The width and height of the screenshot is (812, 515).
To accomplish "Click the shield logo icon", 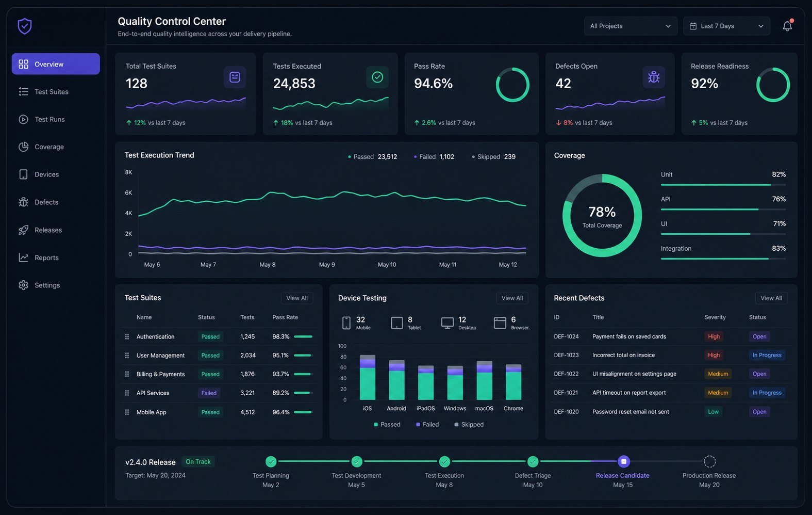I will tap(25, 26).
